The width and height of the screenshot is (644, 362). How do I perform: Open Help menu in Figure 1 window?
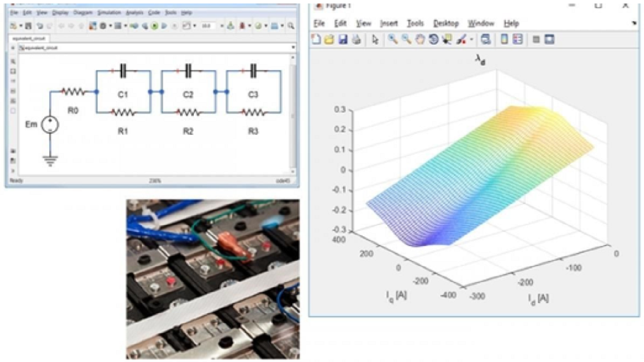[x=511, y=23]
